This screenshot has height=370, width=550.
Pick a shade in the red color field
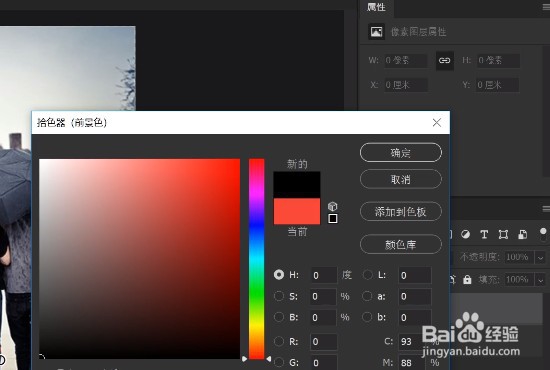pyautogui.click(x=140, y=259)
